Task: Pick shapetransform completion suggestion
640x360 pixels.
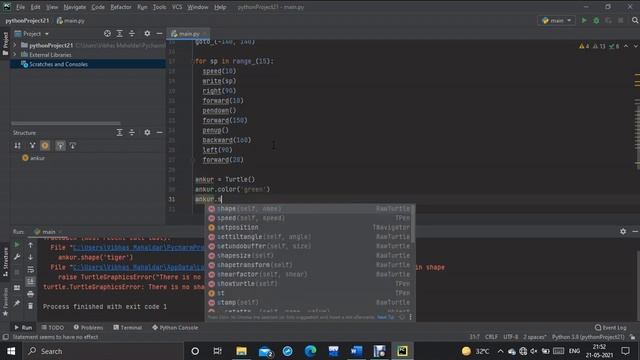Action: 310,265
